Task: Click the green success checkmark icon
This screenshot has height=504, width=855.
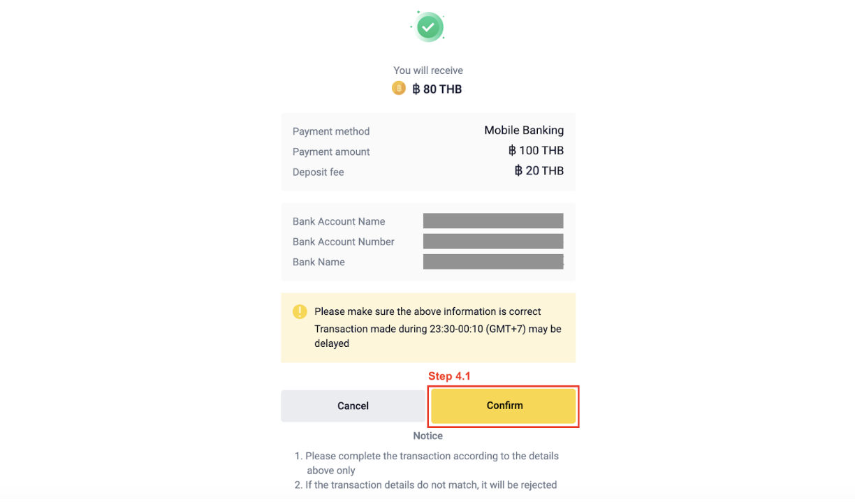Action: pyautogui.click(x=427, y=27)
